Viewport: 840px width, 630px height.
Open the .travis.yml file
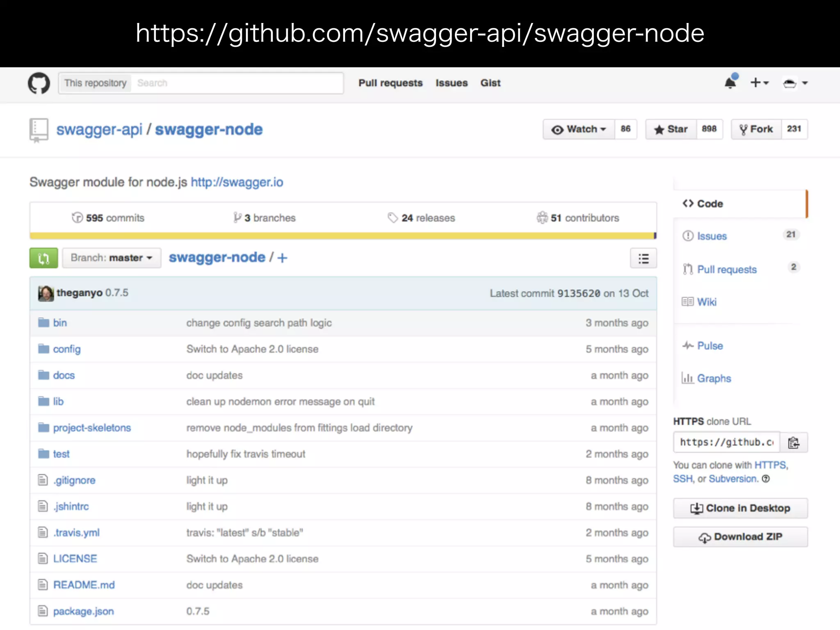pyautogui.click(x=76, y=533)
